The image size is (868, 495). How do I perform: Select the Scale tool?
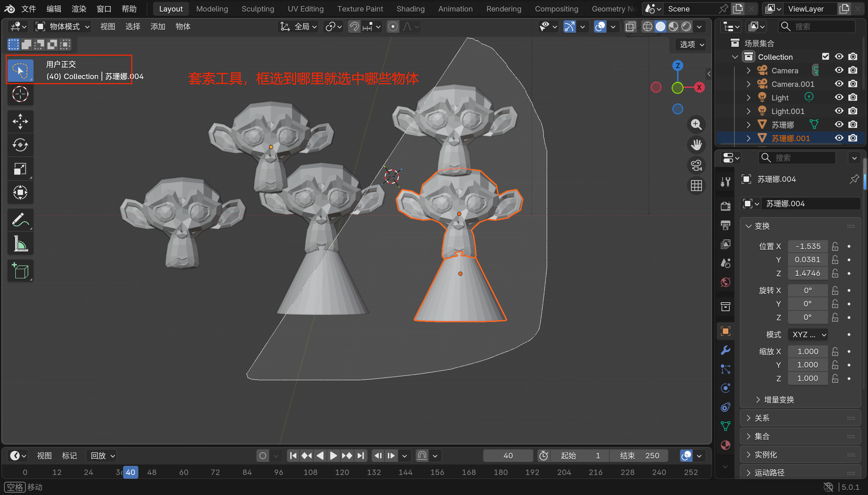pos(20,169)
